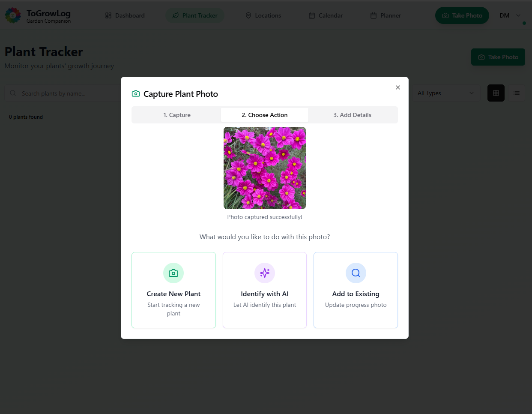532x414 pixels.
Task: Switch to grid view layout
Action: coord(496,93)
